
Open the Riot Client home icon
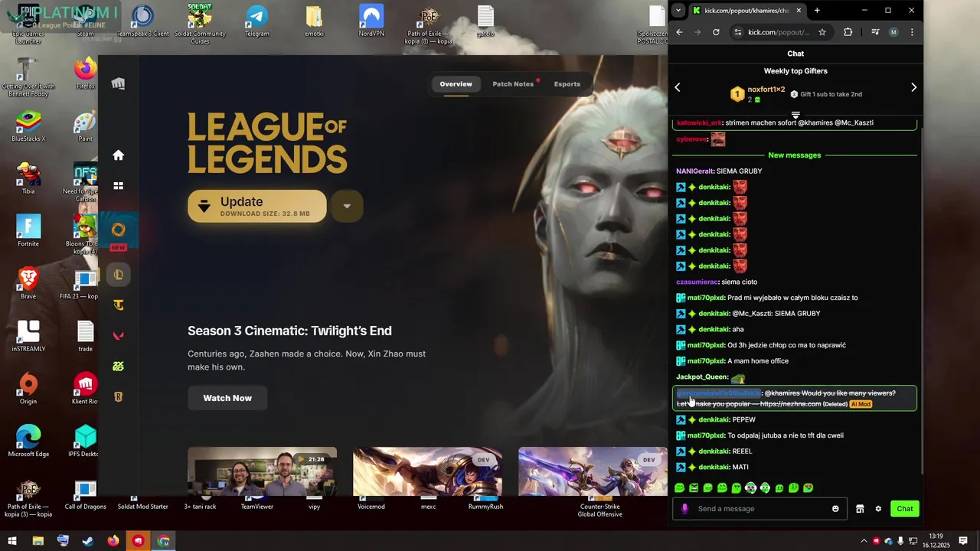point(118,155)
